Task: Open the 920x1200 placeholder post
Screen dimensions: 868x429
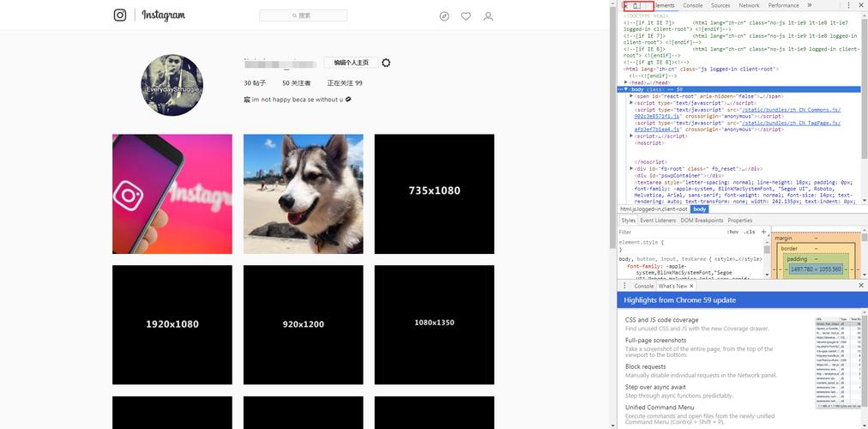Action: pos(304,325)
